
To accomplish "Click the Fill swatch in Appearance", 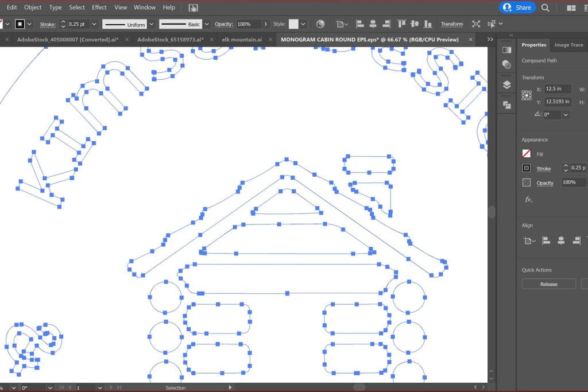I will 527,154.
